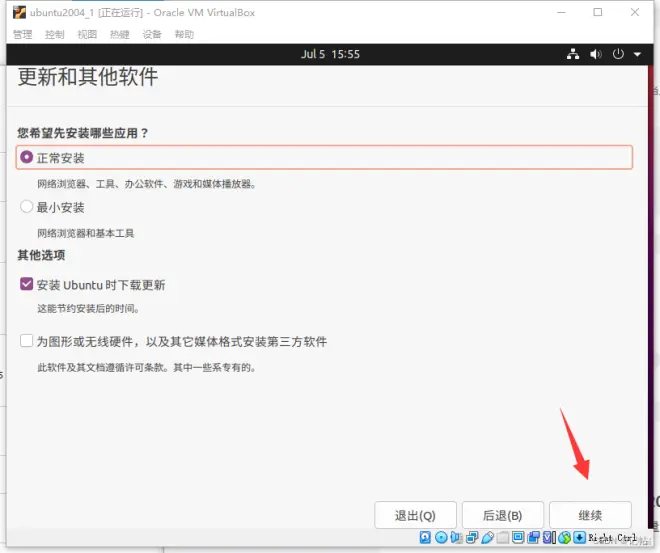Click the VirtualBox app icon in title bar

(x=19, y=13)
